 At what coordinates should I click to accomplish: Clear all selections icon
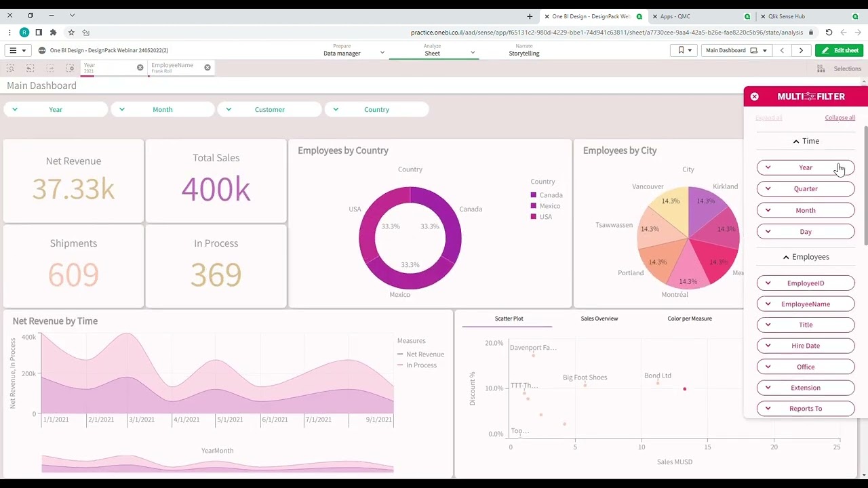tap(71, 68)
